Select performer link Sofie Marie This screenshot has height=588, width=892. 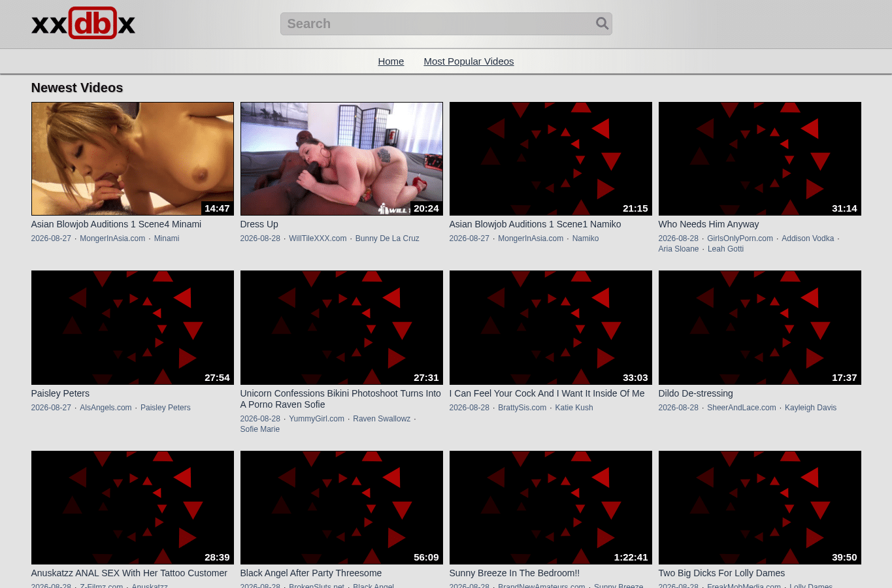(x=260, y=429)
